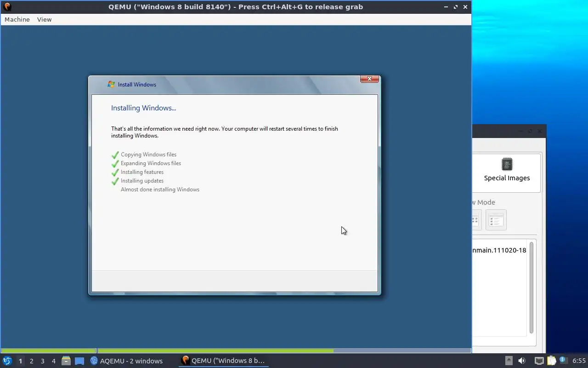Close the Install Windows dialog
Viewport: 588px width, 368px height.
pos(369,79)
